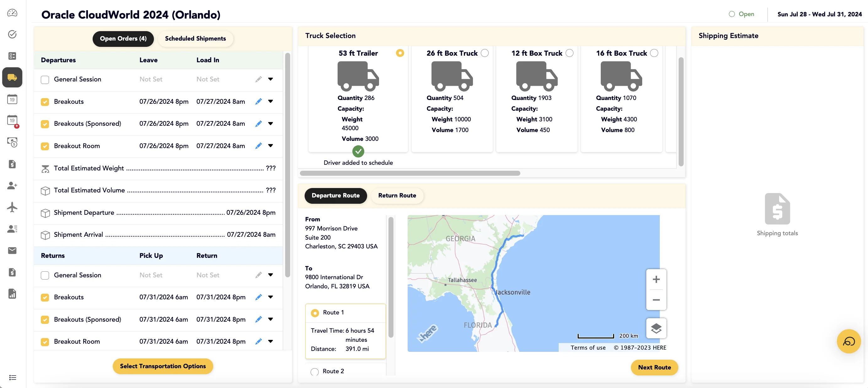
Task: Uncheck departures Breakouts (Sponsored) checkbox
Action: pyautogui.click(x=45, y=124)
